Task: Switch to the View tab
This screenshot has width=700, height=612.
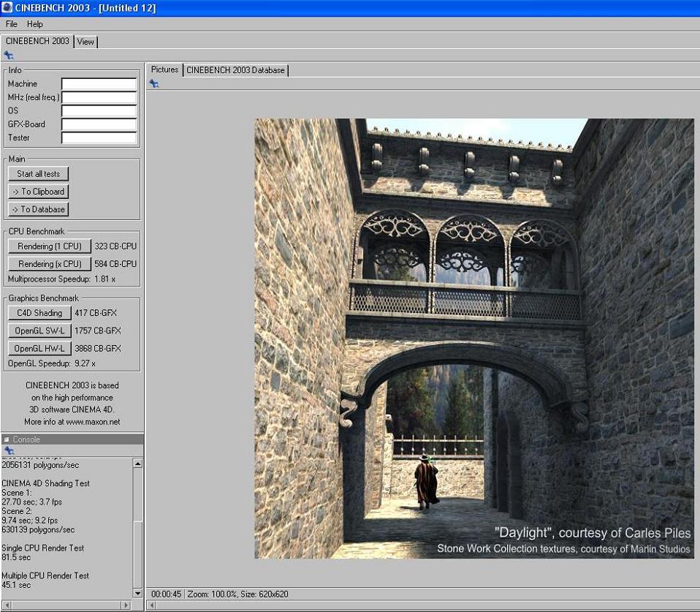Action: [x=85, y=42]
